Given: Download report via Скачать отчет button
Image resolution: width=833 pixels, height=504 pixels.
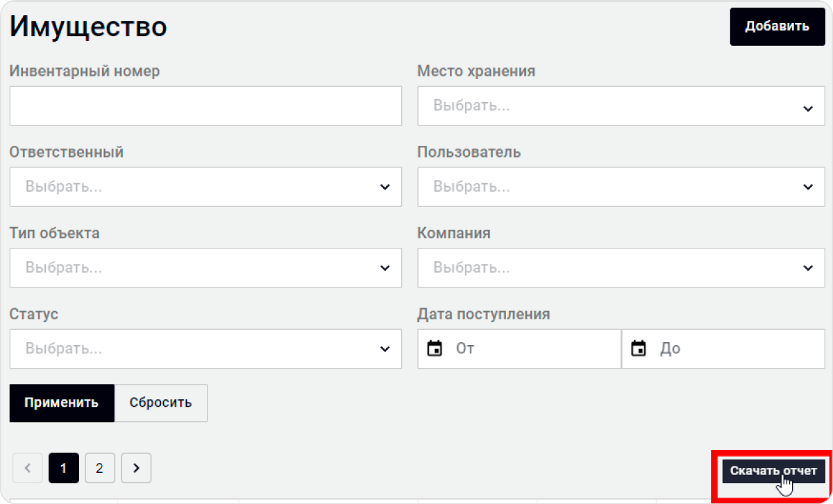Looking at the screenshot, I should coord(773,471).
